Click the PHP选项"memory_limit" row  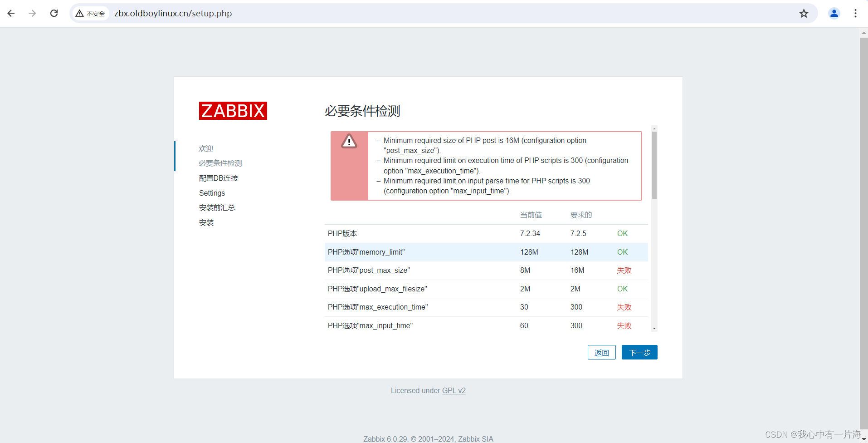pyautogui.click(x=486, y=252)
